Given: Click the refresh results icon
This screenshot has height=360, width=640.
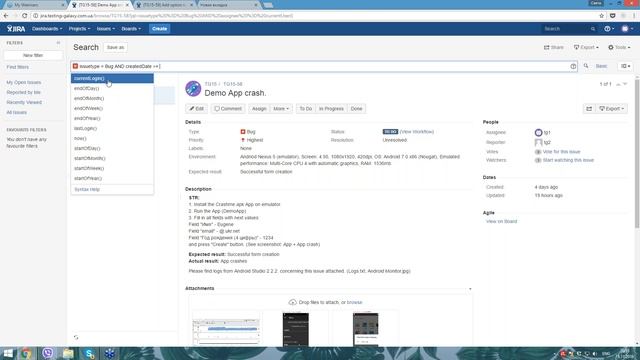Looking at the screenshot, I should click(x=76, y=337).
